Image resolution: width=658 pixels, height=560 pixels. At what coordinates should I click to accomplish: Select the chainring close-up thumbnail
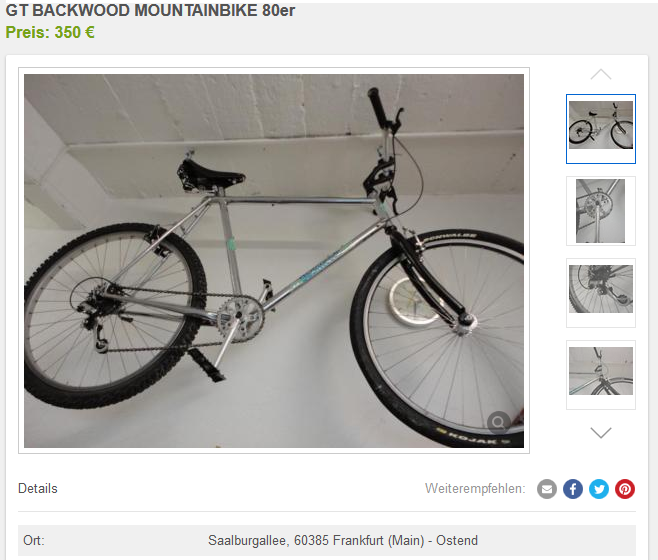[x=601, y=211]
